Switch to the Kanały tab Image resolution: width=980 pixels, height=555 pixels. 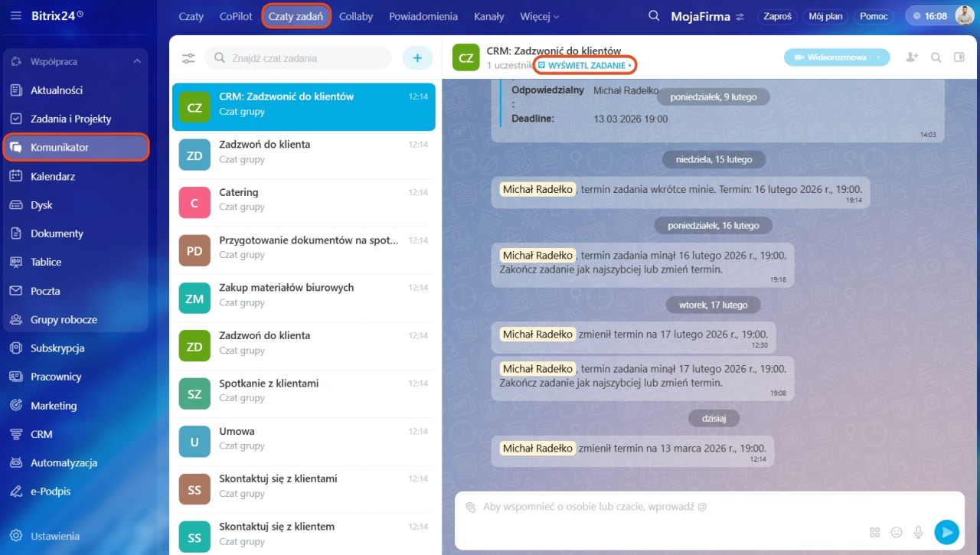pos(489,16)
